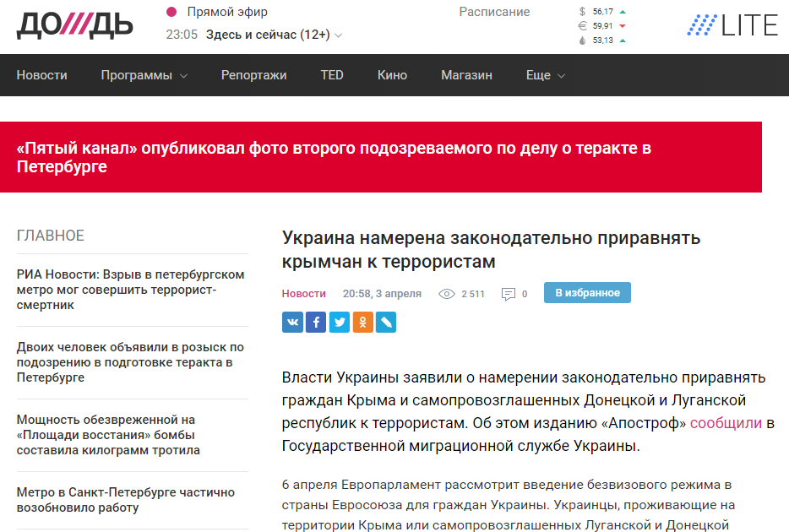Image resolution: width=789 pixels, height=532 pixels.
Task: Open 'РИА Новости: Взрыв в петербургском метро' story
Action: 130,290
